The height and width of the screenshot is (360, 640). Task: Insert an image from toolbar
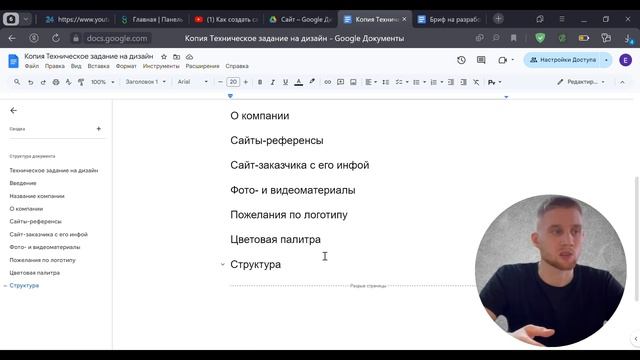[353, 82]
